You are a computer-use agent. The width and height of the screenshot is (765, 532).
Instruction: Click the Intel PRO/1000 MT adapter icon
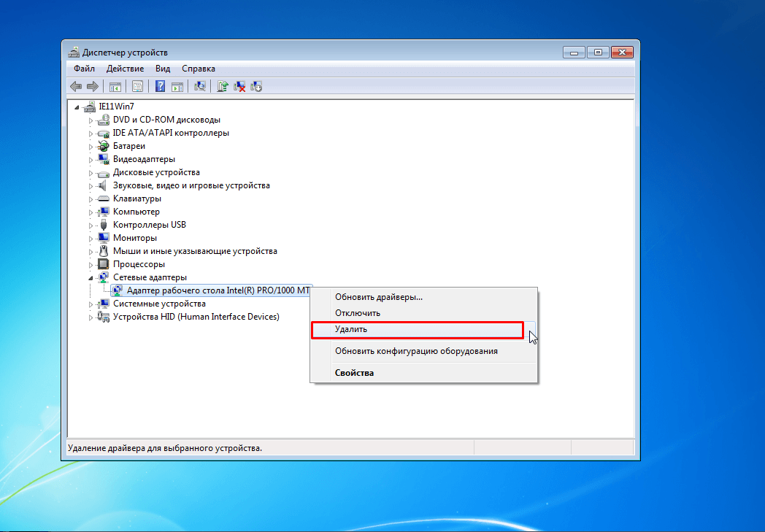117,290
